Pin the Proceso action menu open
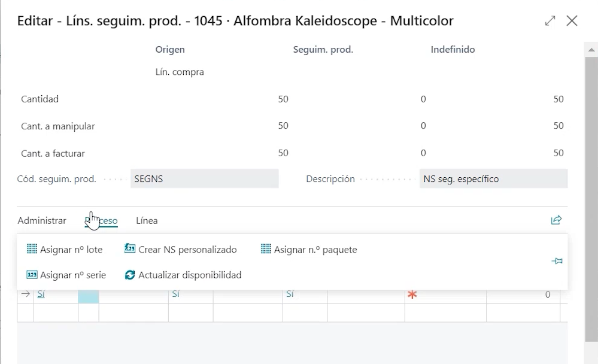This screenshot has height=364, width=598. pyautogui.click(x=557, y=262)
